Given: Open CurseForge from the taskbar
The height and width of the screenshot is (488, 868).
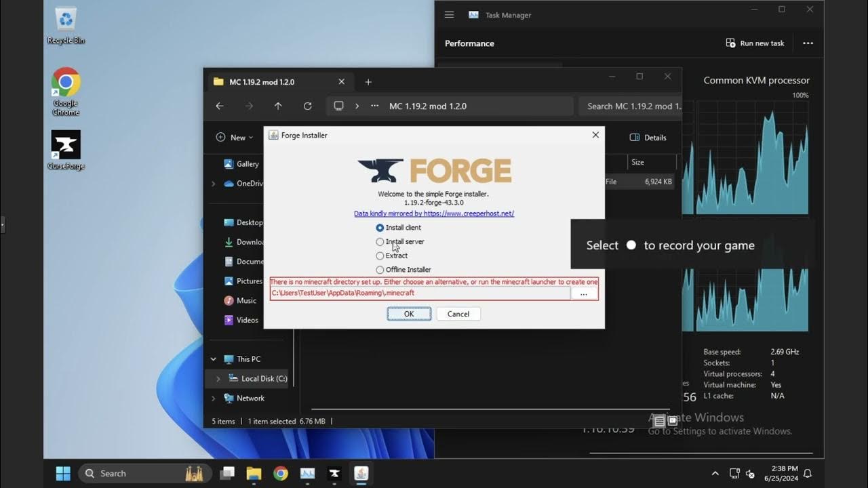Looking at the screenshot, I should pos(334,473).
